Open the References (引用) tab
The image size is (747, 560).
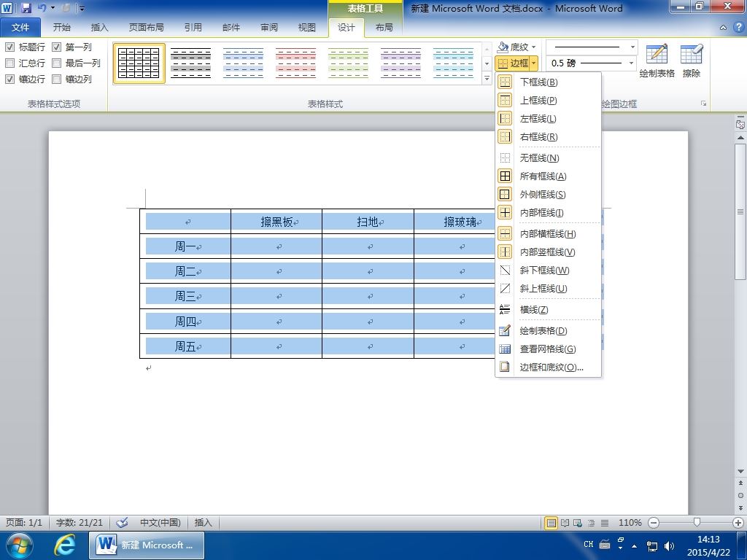click(x=193, y=27)
